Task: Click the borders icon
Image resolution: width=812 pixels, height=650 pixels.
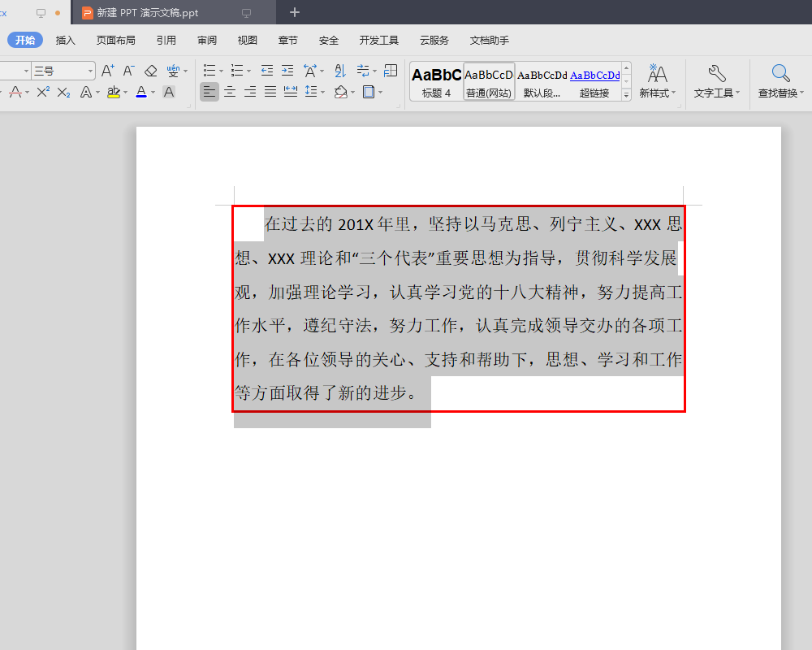Action: (369, 93)
